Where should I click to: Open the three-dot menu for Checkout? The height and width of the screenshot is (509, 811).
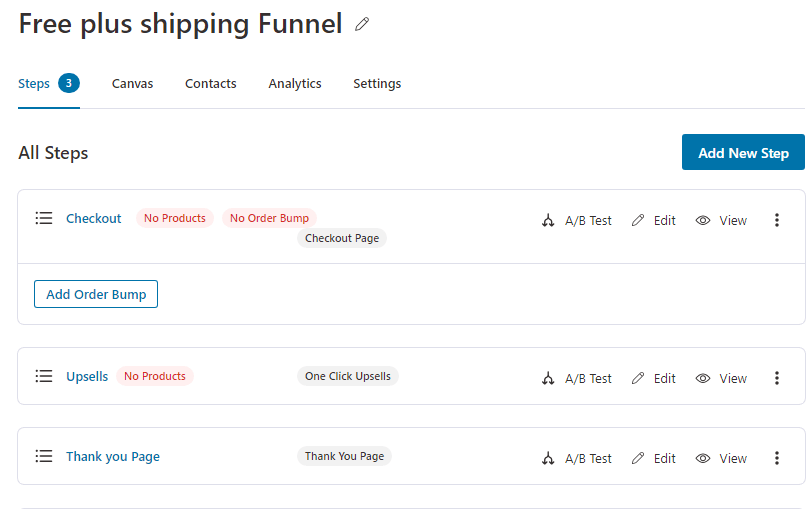pyautogui.click(x=777, y=220)
